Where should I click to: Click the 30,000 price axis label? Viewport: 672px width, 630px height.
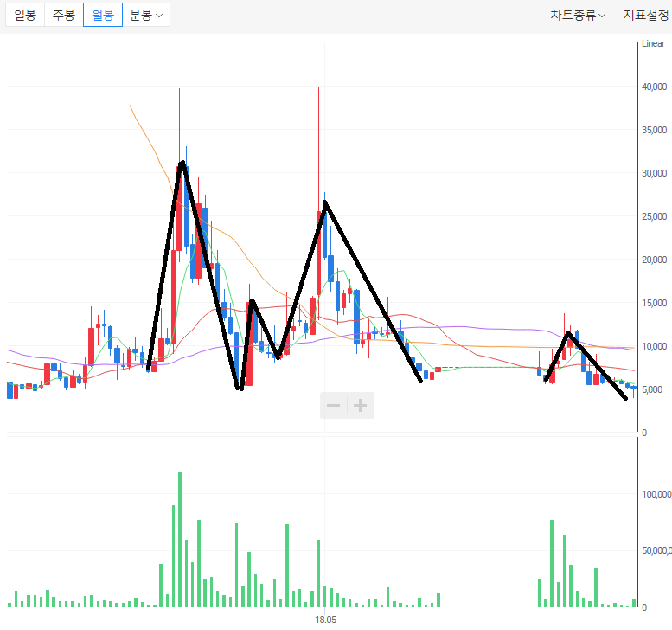point(654,173)
